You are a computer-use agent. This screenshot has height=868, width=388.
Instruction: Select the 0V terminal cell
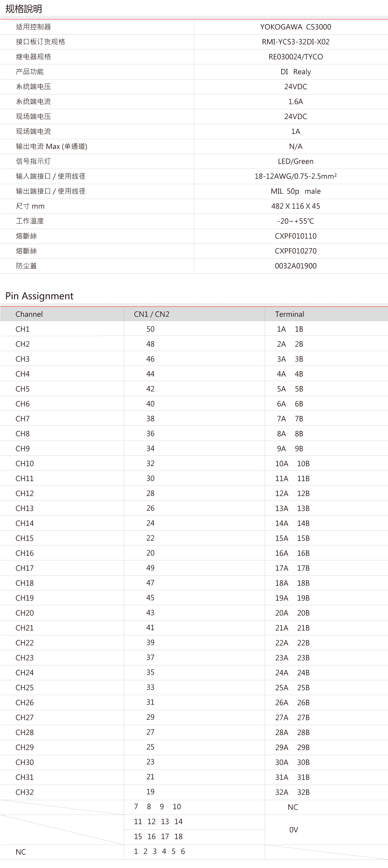pos(294,829)
